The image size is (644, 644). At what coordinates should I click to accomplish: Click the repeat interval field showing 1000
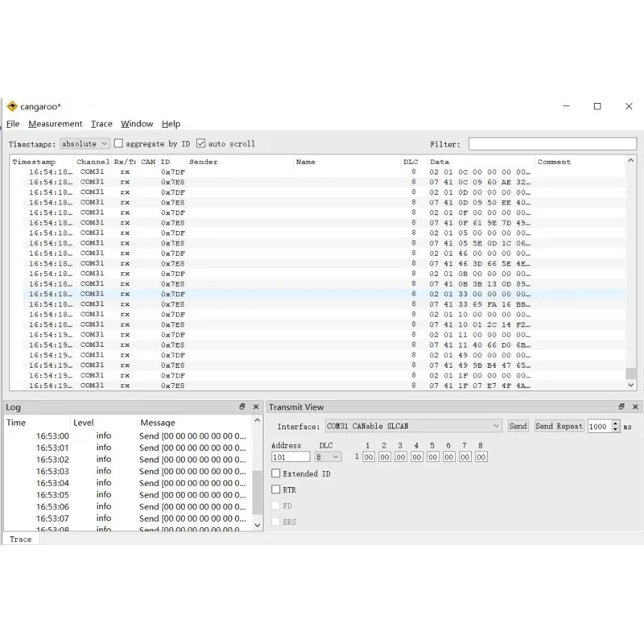coord(600,426)
